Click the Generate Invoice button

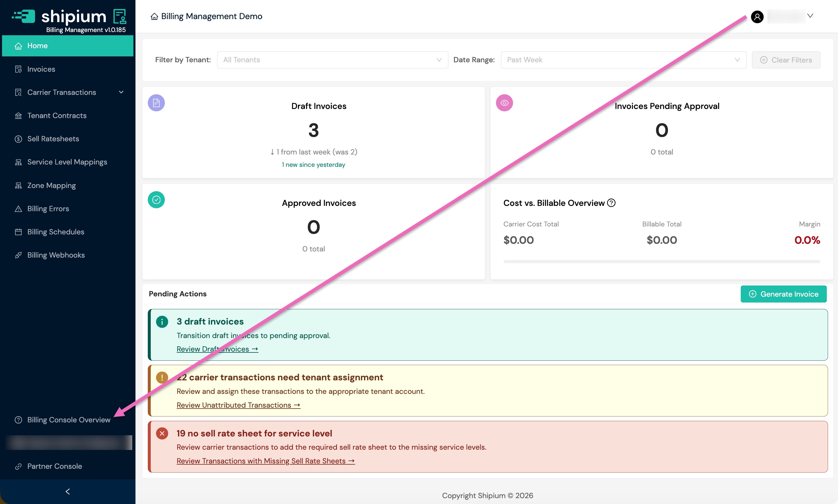(x=784, y=294)
